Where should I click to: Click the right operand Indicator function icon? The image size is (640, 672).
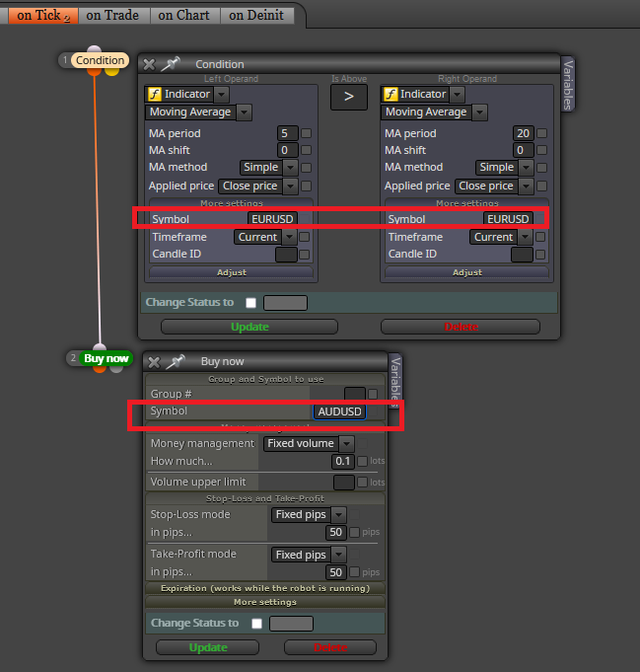coord(390,95)
